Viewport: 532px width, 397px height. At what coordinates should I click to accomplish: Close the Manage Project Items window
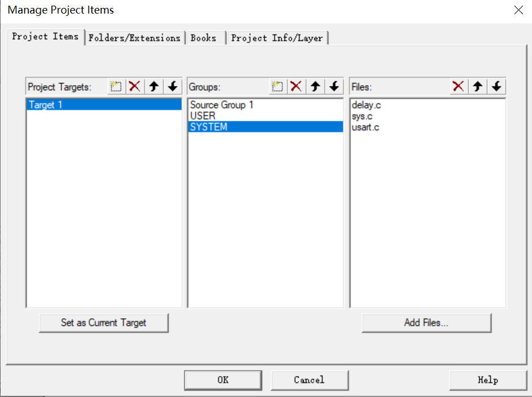click(518, 10)
